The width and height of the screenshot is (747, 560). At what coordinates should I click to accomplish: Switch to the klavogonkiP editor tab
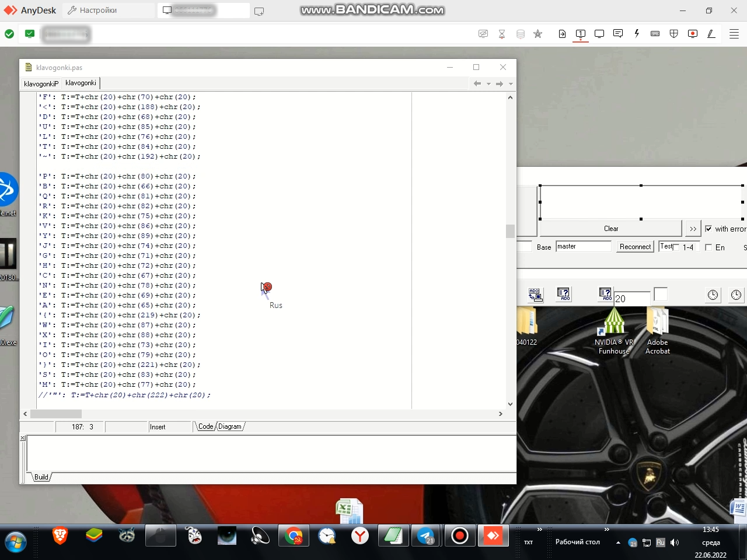(x=41, y=84)
